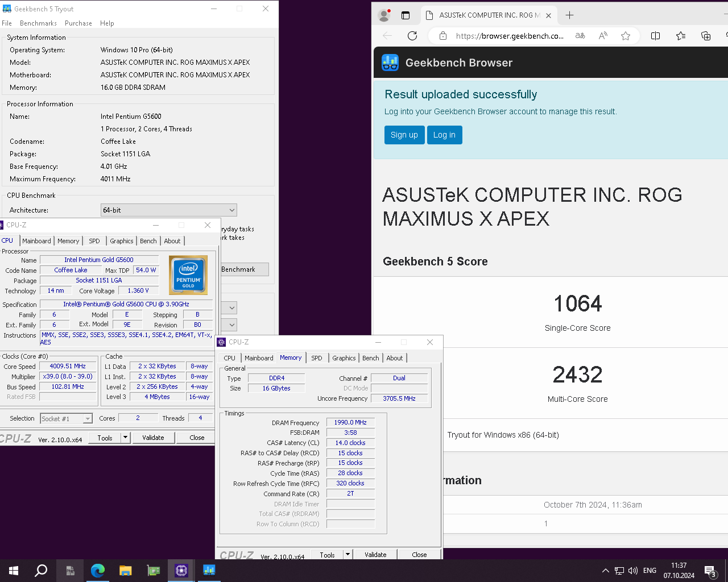Click the ENG language indicator
The height and width of the screenshot is (582, 728).
650,571
